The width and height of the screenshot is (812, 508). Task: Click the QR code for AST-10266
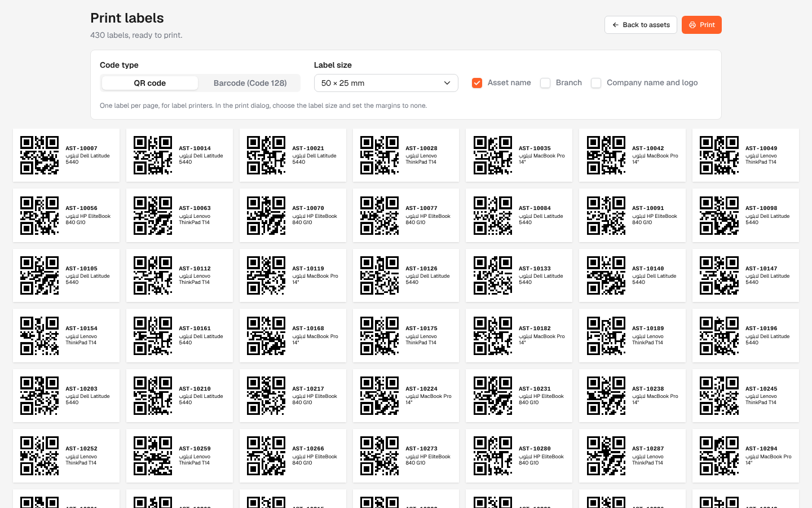tap(266, 456)
